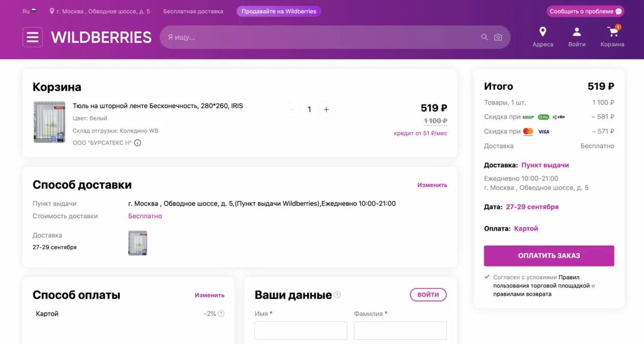
Task: Click the Войти profile icon
Action: [577, 37]
